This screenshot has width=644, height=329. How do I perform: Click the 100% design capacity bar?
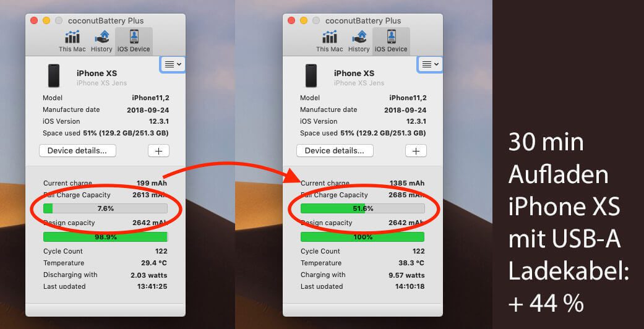[363, 237]
